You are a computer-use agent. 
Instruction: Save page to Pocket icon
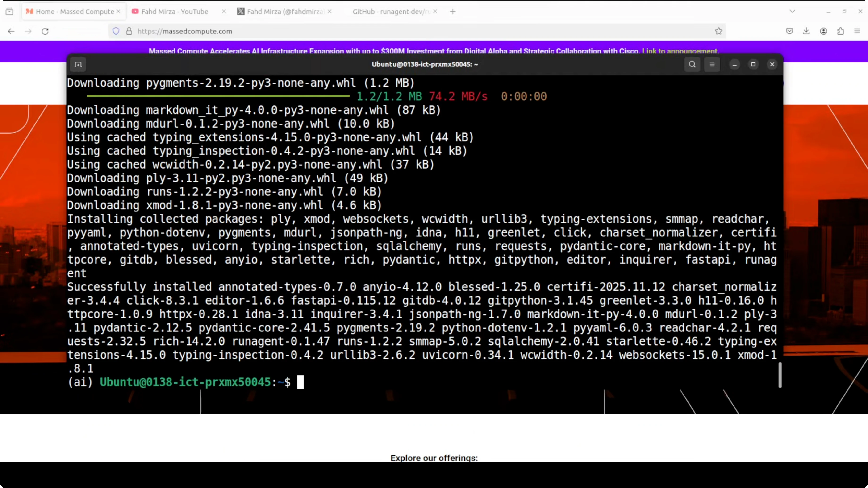789,31
